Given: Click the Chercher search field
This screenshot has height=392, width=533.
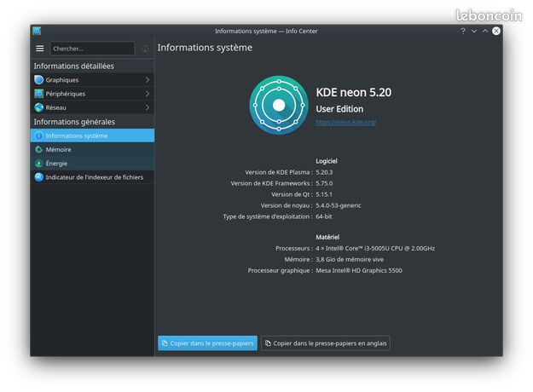Looking at the screenshot, I should pos(92,49).
